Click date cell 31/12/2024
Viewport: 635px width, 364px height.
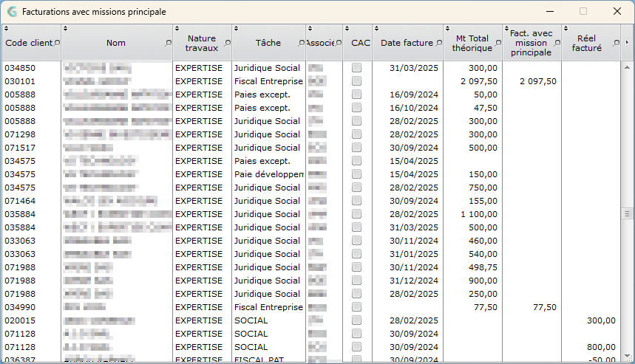point(414,281)
